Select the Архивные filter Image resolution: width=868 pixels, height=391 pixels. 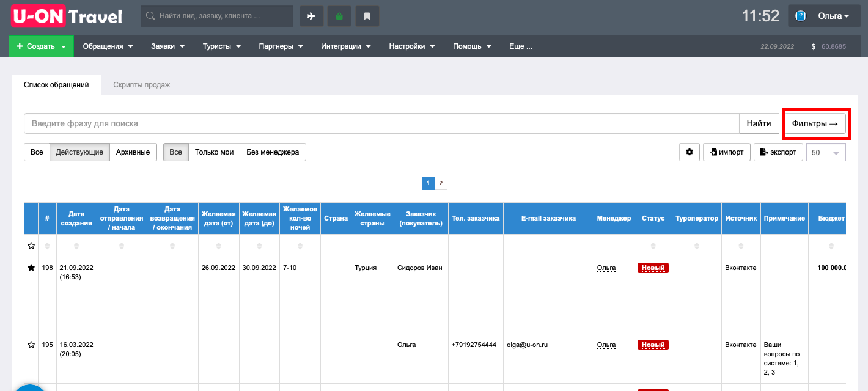point(133,152)
